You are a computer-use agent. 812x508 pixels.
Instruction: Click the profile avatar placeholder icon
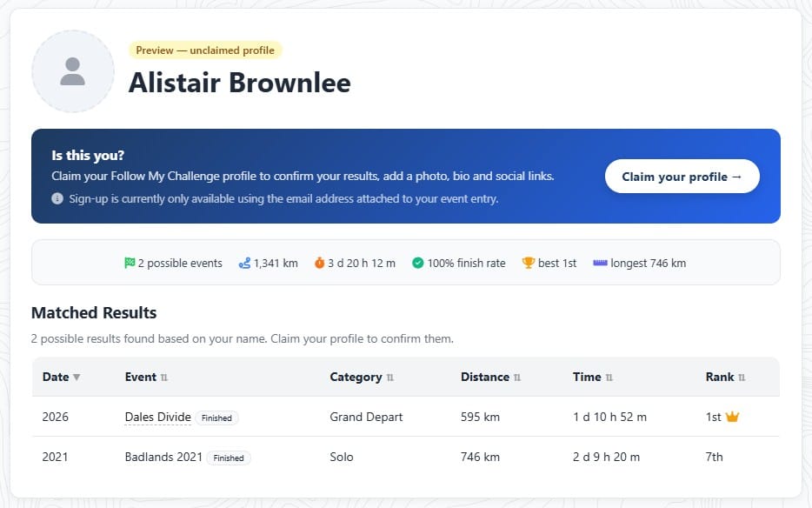(x=73, y=71)
